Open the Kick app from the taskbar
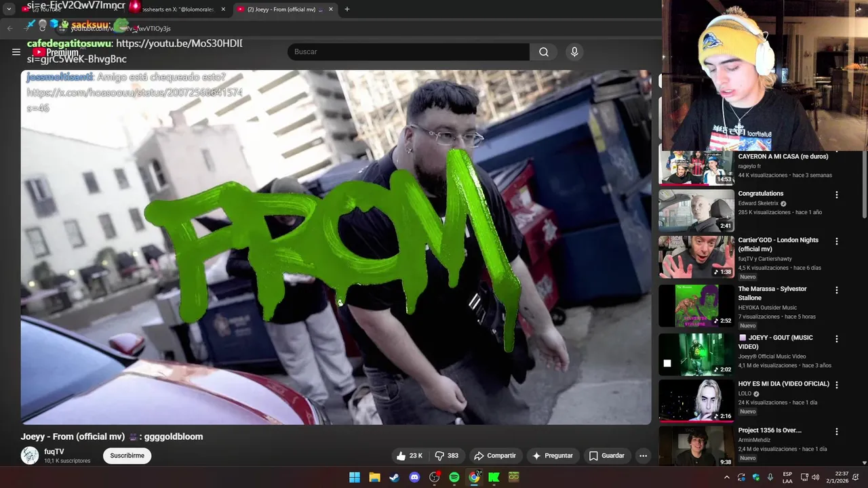The height and width of the screenshot is (488, 868). [494, 477]
